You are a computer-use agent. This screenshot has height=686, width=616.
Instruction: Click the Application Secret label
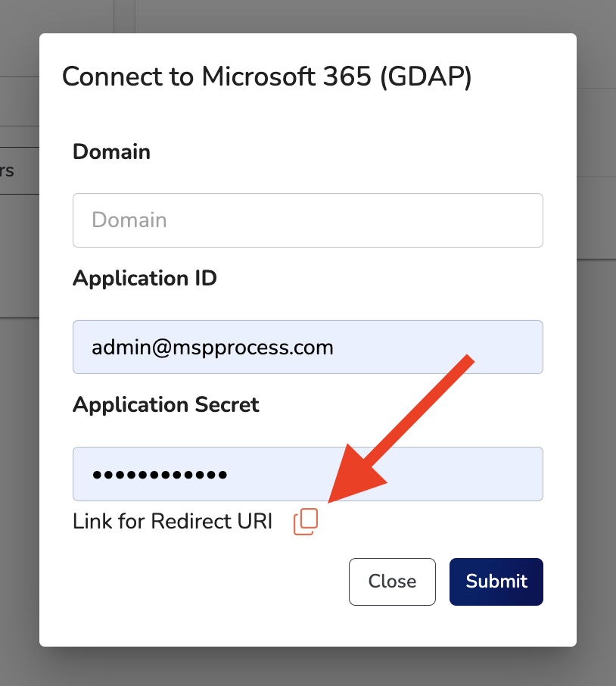166,405
